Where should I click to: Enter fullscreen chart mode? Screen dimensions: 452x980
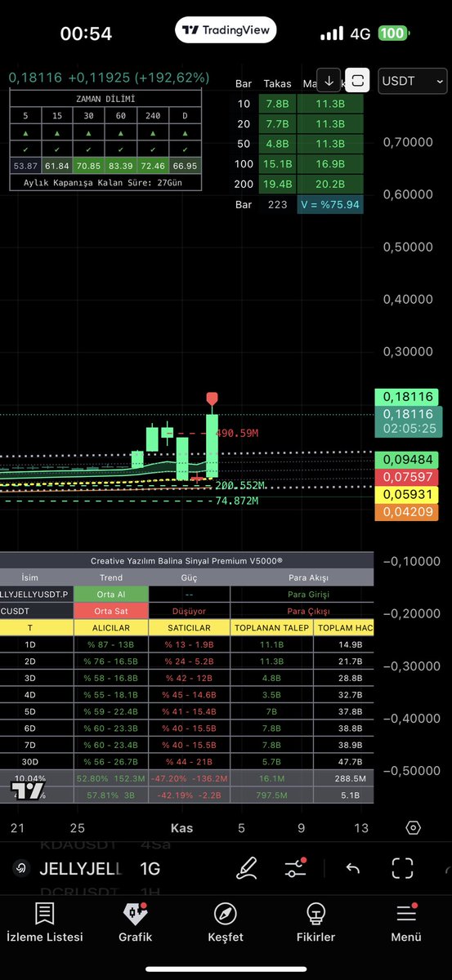point(402,868)
